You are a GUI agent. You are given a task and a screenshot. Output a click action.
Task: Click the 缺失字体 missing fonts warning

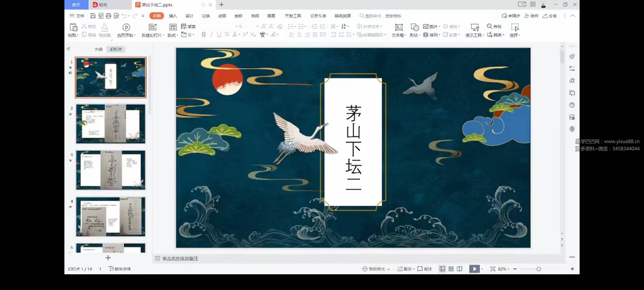click(x=120, y=269)
